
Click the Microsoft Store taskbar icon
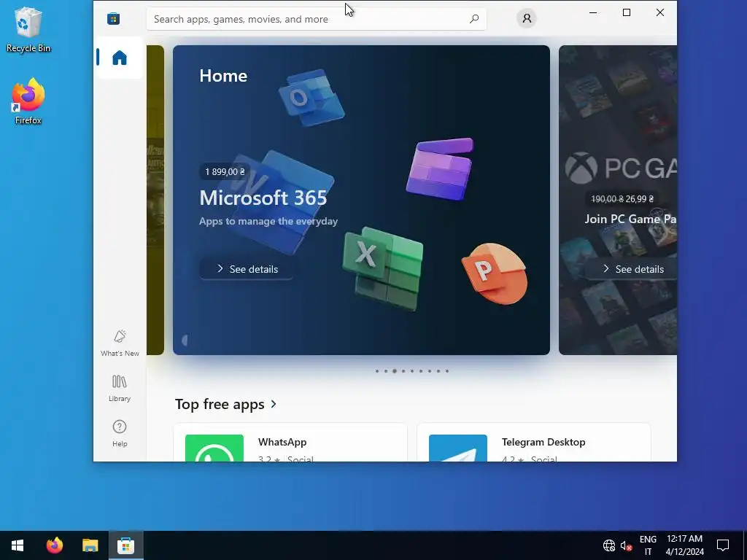(x=125, y=545)
